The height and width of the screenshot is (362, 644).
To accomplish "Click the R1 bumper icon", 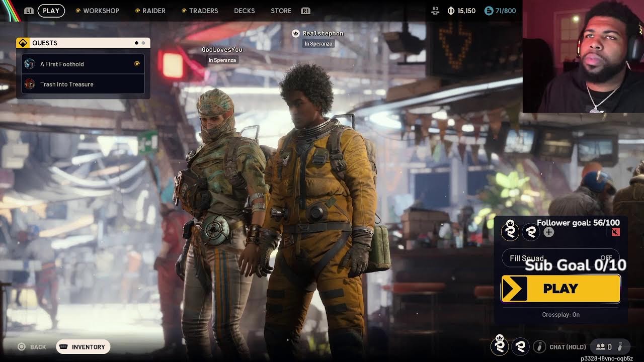I will (x=305, y=11).
